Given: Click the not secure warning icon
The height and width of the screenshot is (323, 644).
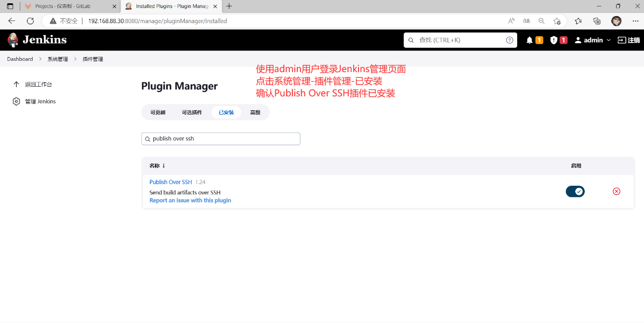Looking at the screenshot, I should (53, 21).
